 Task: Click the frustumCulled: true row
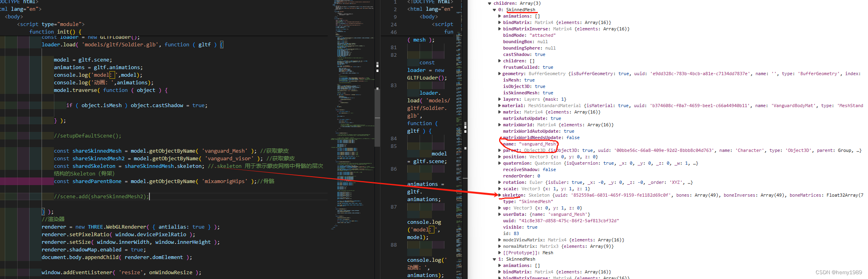point(528,67)
